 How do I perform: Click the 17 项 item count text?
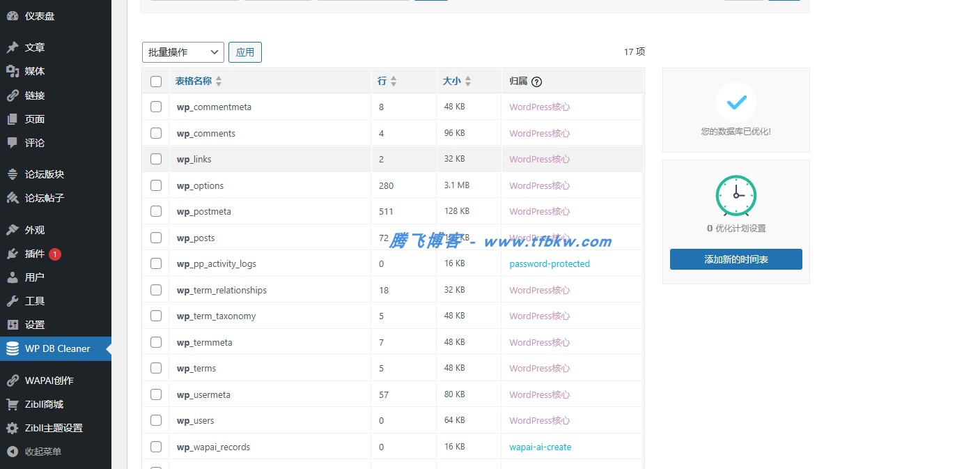tap(635, 52)
